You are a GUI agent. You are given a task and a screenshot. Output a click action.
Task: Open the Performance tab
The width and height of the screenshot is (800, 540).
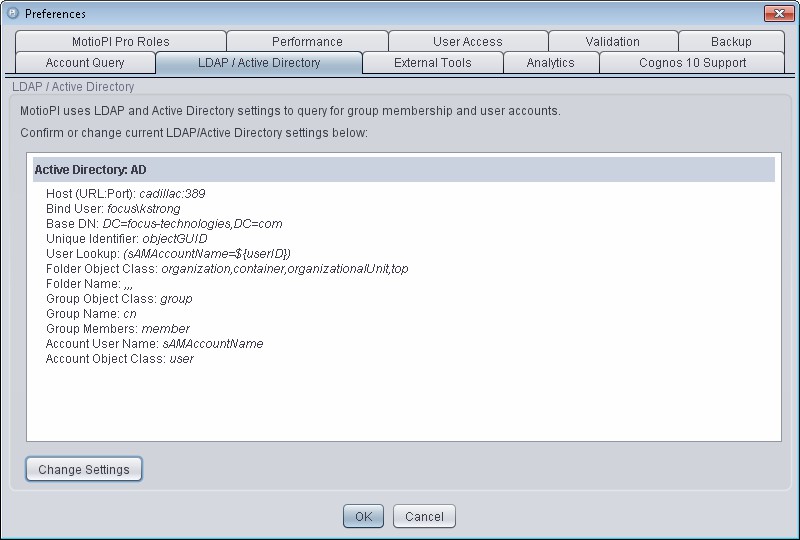tap(307, 41)
